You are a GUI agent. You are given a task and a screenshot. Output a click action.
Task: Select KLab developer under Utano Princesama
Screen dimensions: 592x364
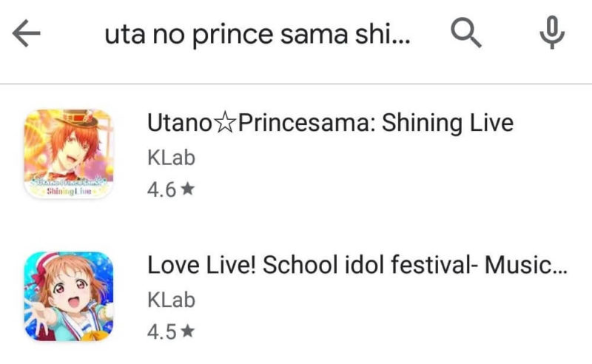171,158
